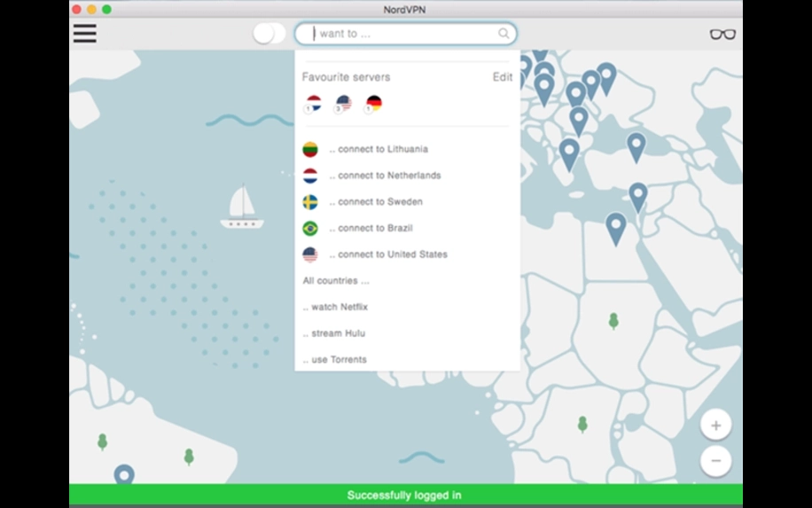This screenshot has width=812, height=508.
Task: Click the search magnifier icon
Action: click(504, 34)
